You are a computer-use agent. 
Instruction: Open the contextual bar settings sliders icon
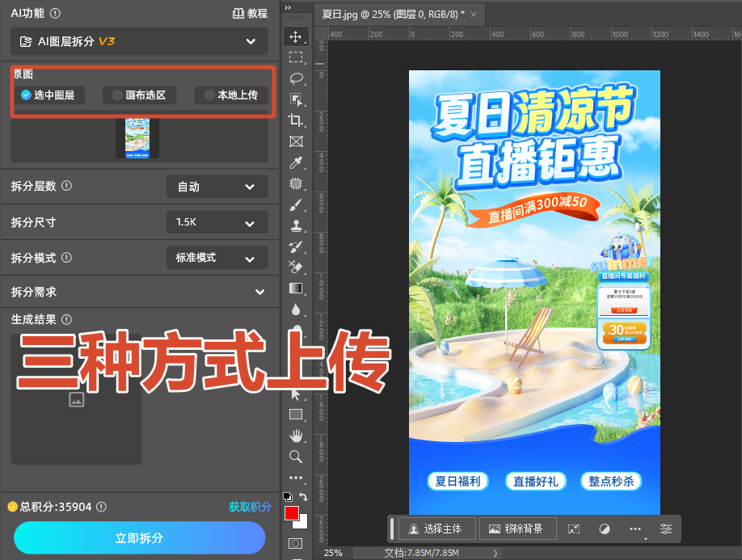click(666, 528)
